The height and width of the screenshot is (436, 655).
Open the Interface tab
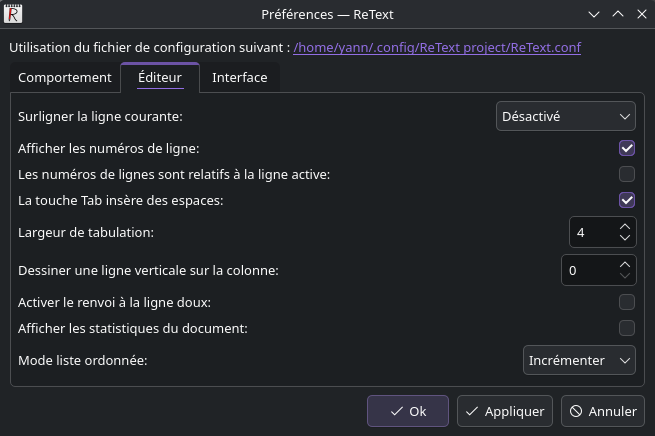click(x=240, y=77)
